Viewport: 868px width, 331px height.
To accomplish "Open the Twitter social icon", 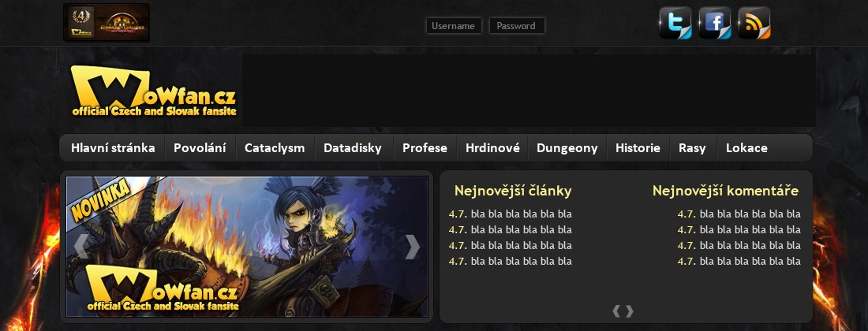I will [x=675, y=23].
